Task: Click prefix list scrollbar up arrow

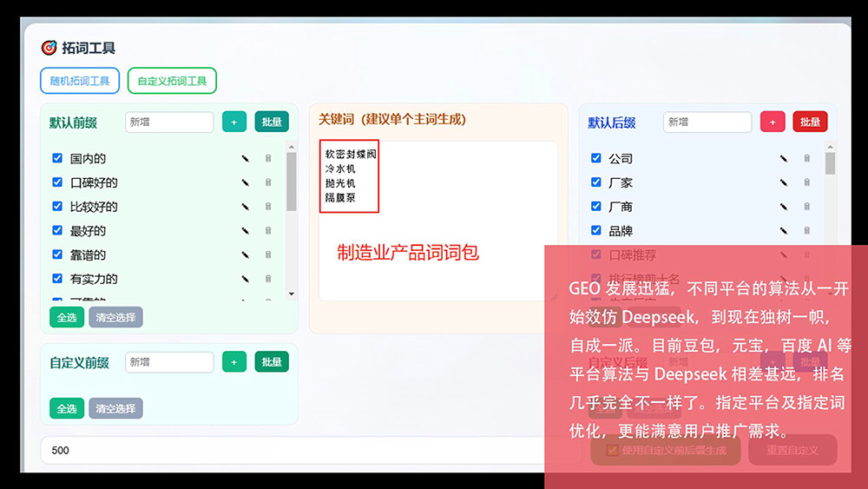Action: click(292, 147)
